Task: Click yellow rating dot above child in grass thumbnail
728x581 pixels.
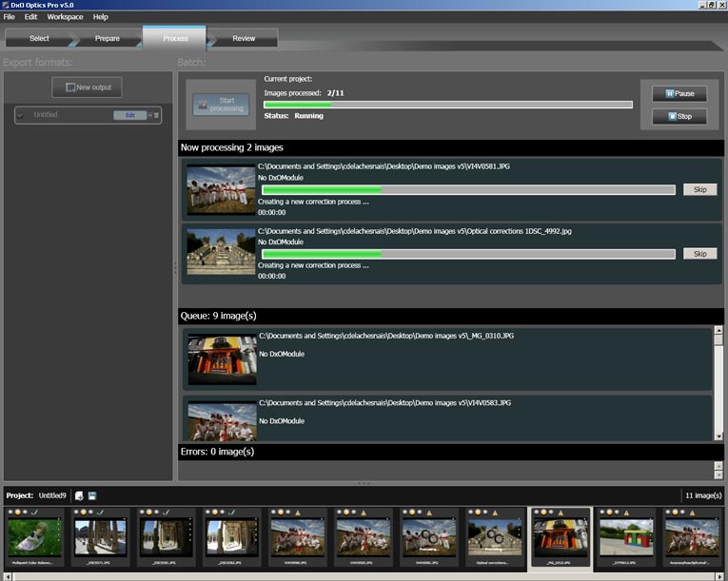Action: (18, 513)
